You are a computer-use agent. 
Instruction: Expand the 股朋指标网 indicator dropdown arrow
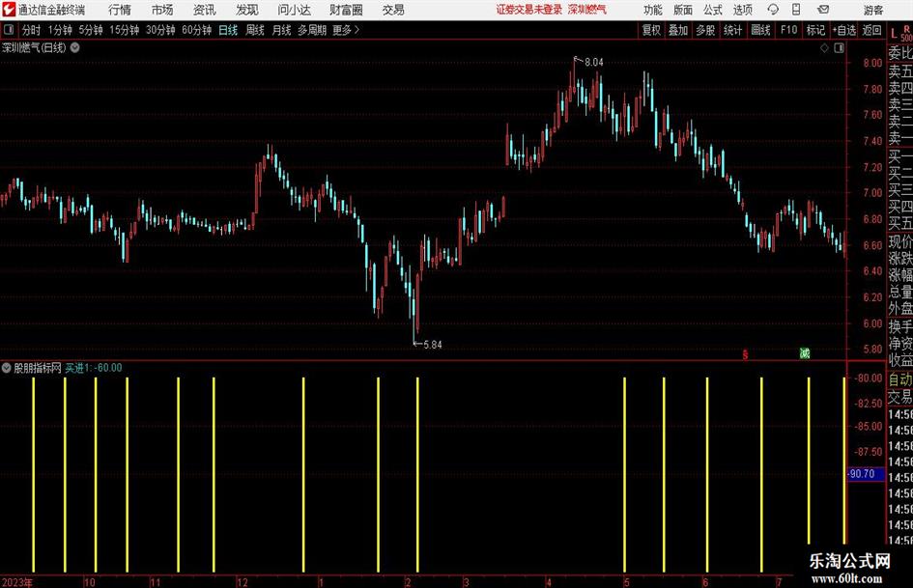tap(7, 368)
